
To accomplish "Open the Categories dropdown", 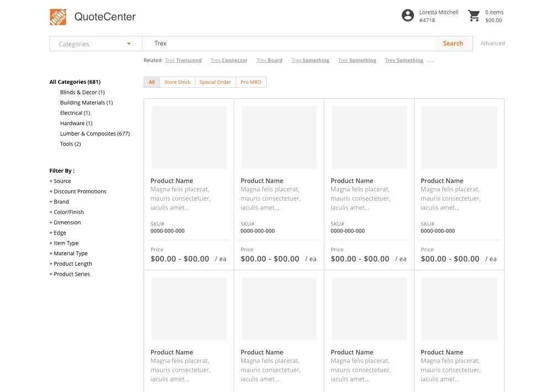I will click(x=94, y=43).
